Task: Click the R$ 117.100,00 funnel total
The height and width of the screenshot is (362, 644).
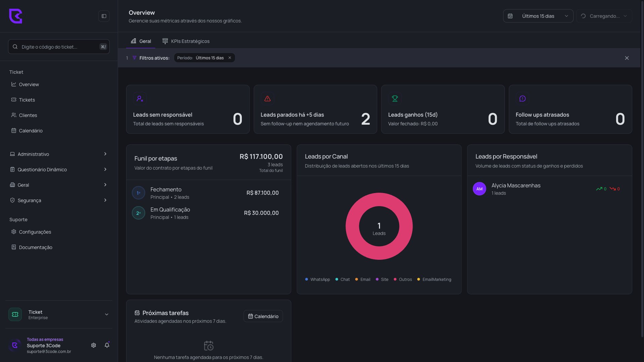Action: tap(261, 157)
